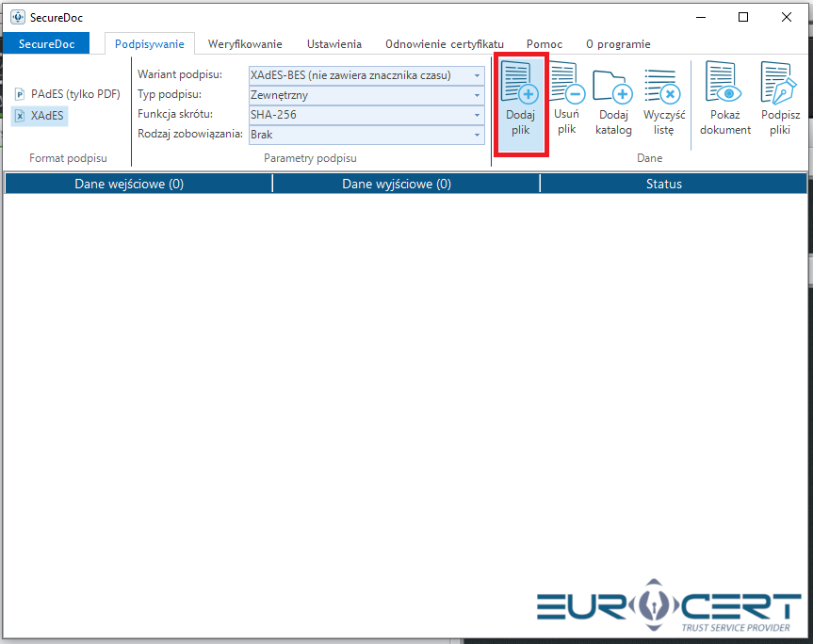
Task: Click Dodaj katalog folder icon
Action: (x=613, y=87)
